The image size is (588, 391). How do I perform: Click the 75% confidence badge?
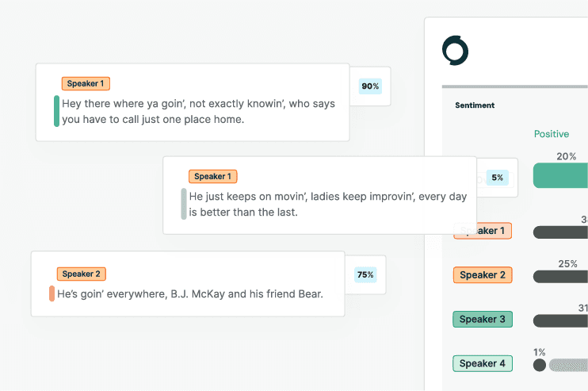(365, 274)
